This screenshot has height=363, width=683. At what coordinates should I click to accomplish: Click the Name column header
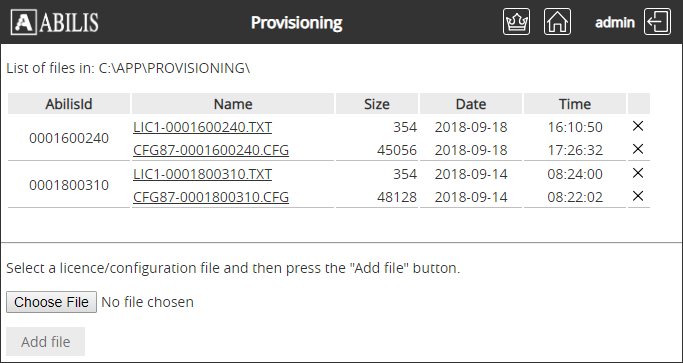[x=233, y=104]
